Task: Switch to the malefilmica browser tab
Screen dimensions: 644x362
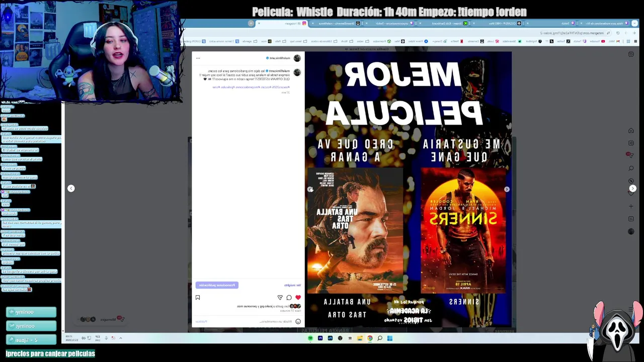Action: pyautogui.click(x=336, y=23)
